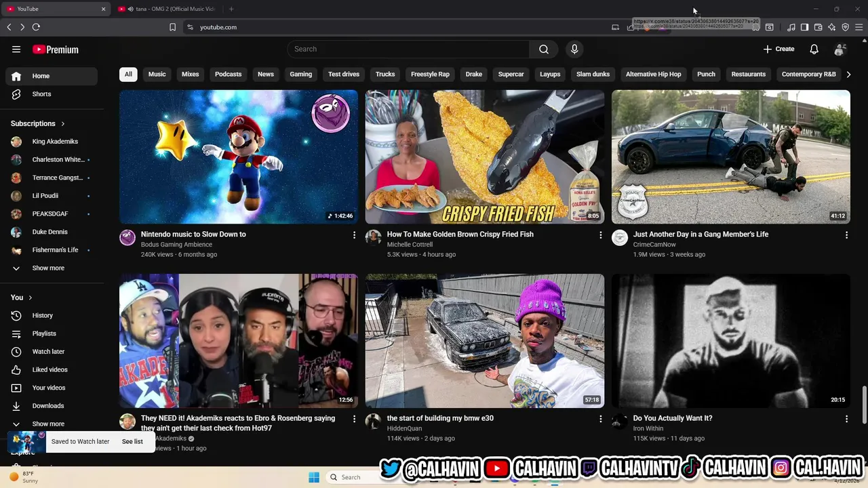
Task: Toggle the browser sidebar panel icon
Action: tap(804, 27)
